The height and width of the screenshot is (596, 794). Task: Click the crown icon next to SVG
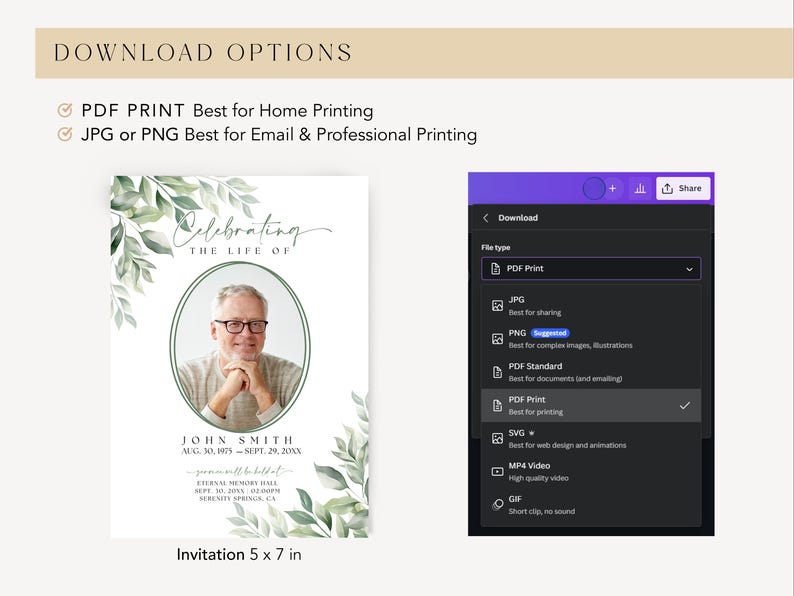(x=532, y=433)
